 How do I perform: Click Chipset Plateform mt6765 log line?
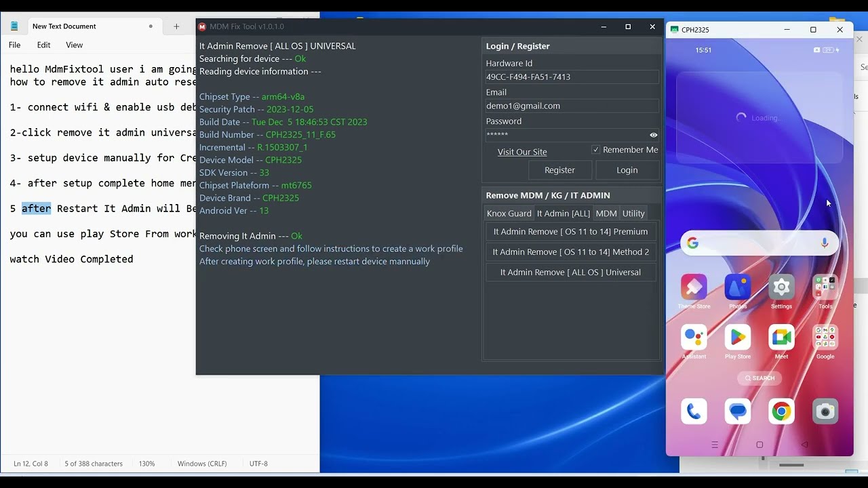255,185
